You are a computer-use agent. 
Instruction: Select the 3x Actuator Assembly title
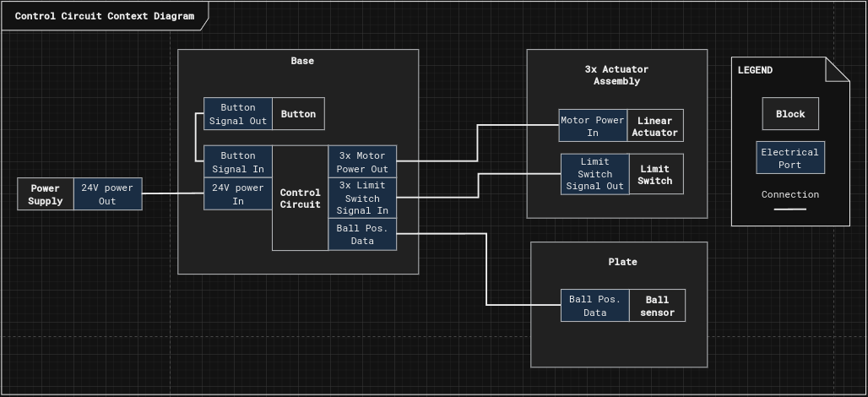click(616, 75)
